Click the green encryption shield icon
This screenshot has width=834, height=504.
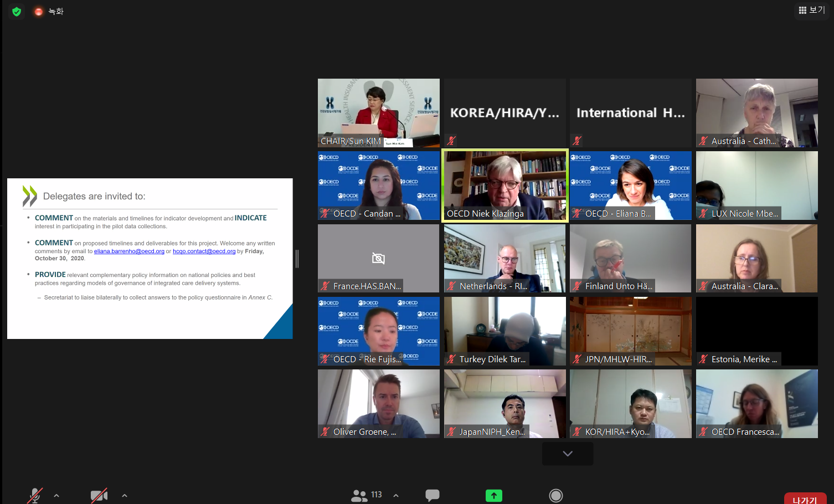tap(17, 12)
